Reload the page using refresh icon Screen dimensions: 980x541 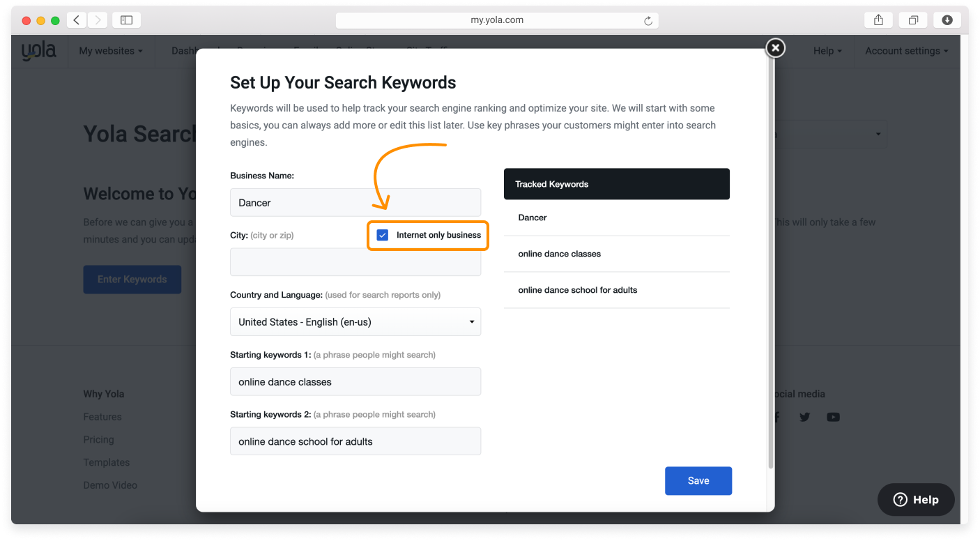(648, 21)
